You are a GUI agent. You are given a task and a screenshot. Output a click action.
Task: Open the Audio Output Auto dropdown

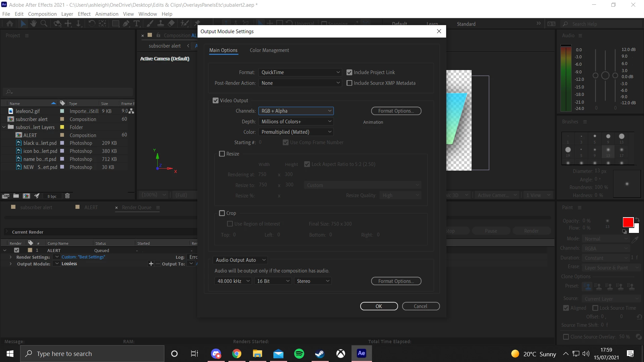click(240, 260)
